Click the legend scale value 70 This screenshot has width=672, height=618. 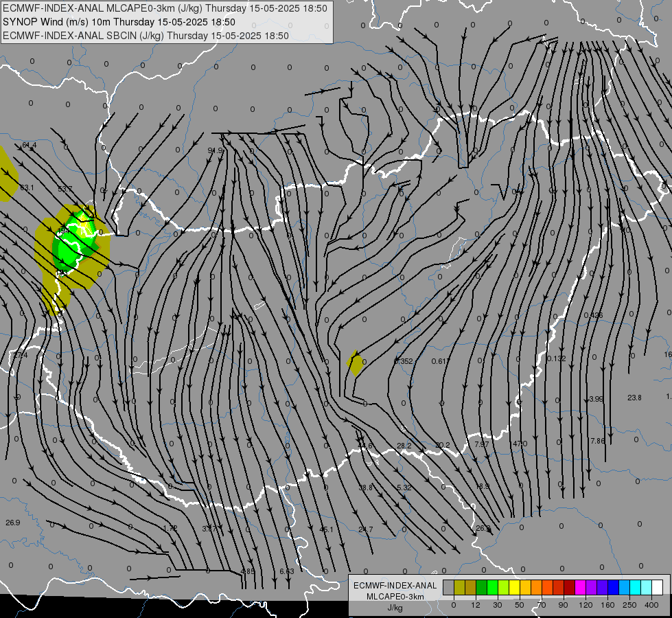tap(542, 605)
